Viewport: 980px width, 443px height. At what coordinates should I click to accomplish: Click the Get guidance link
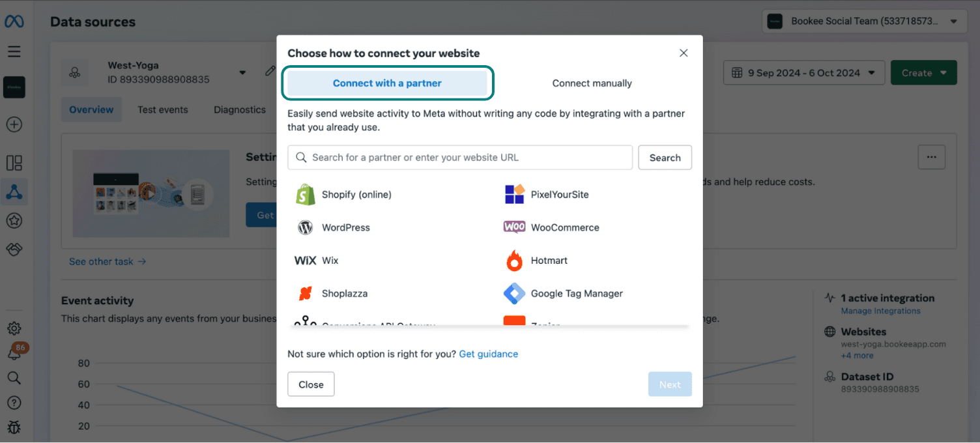coord(489,354)
